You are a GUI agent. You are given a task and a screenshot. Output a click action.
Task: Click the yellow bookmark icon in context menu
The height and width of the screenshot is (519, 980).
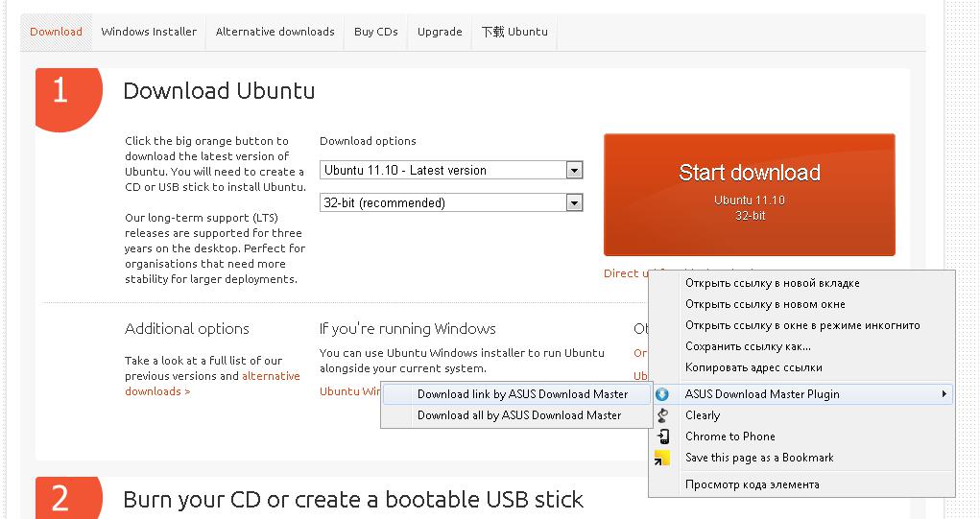click(x=662, y=458)
